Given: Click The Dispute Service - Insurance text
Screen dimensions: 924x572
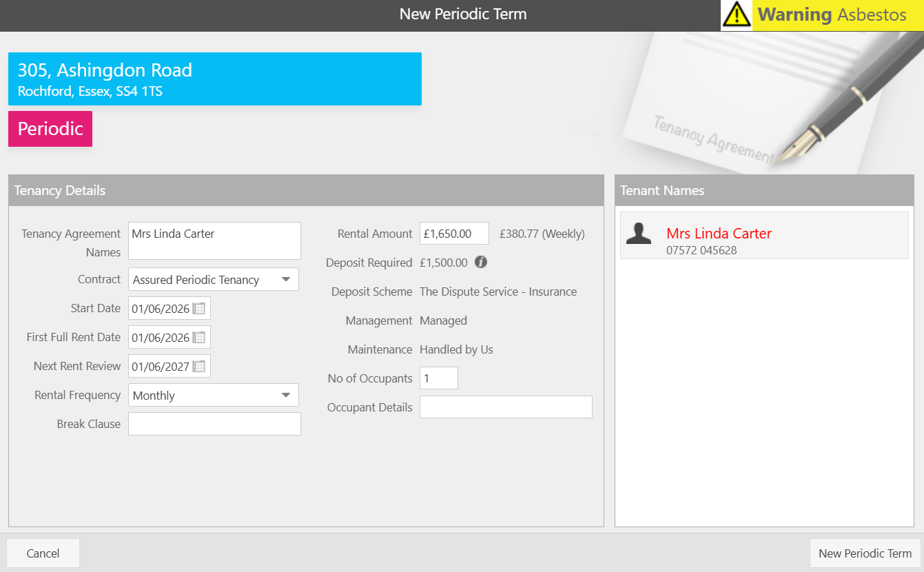Looking at the screenshot, I should coord(498,292).
